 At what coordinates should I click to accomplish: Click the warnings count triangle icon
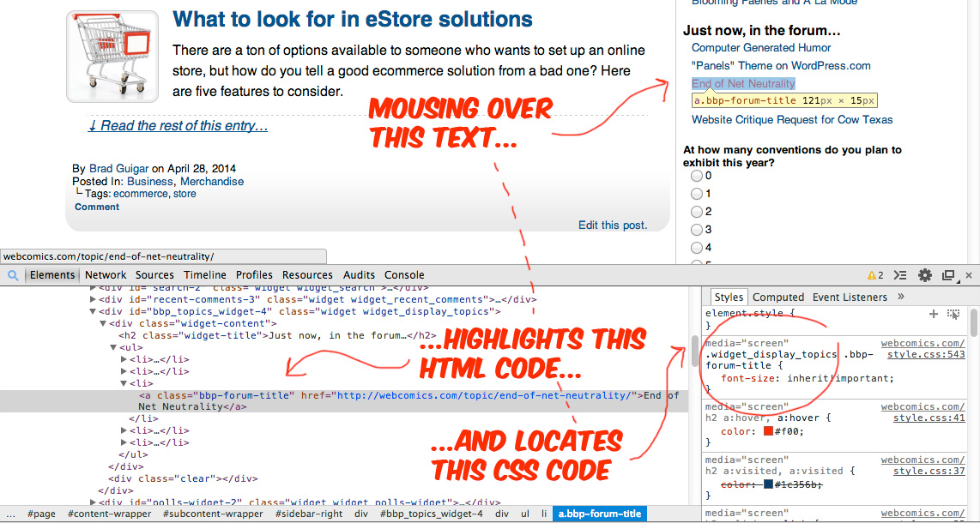point(871,275)
